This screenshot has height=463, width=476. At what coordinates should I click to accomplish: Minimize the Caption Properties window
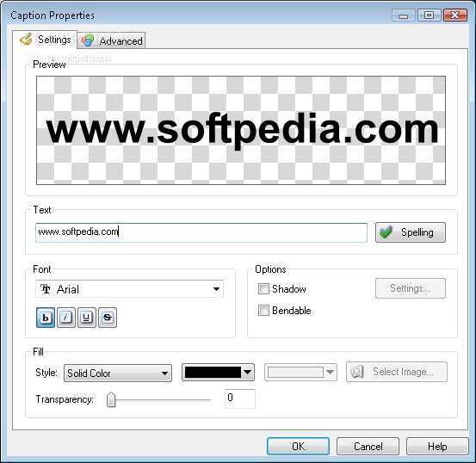pos(403,15)
